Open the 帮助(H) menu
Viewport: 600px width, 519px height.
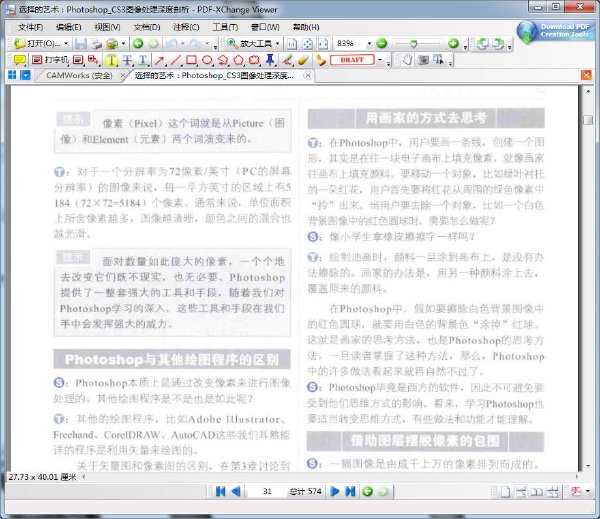tap(306, 27)
